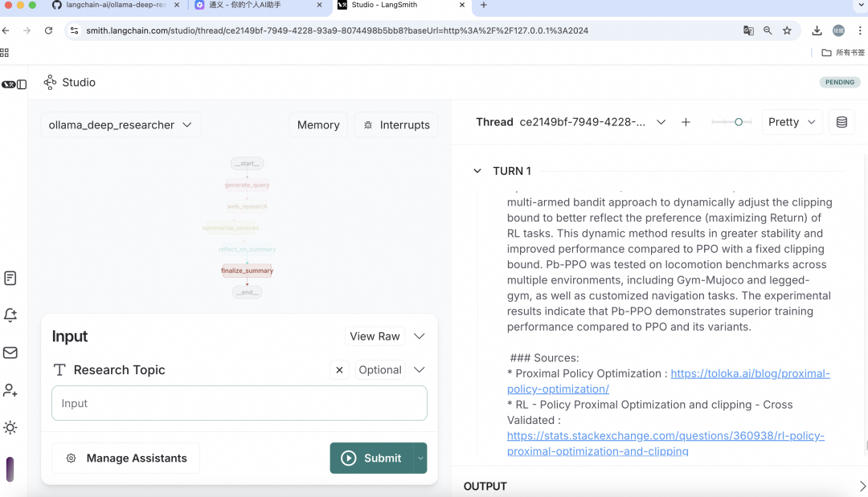Select the generate_query graph node
This screenshot has height=497, width=868.
point(247,185)
